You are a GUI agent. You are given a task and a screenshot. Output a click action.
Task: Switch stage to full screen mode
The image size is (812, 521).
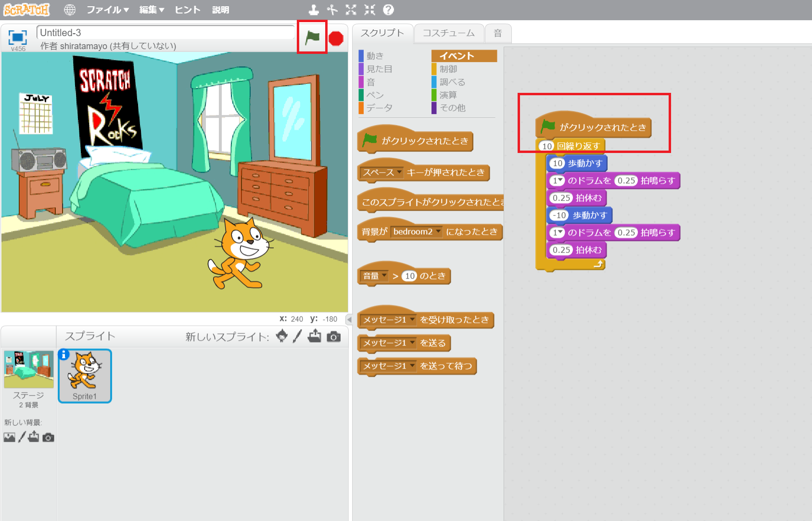[18, 37]
